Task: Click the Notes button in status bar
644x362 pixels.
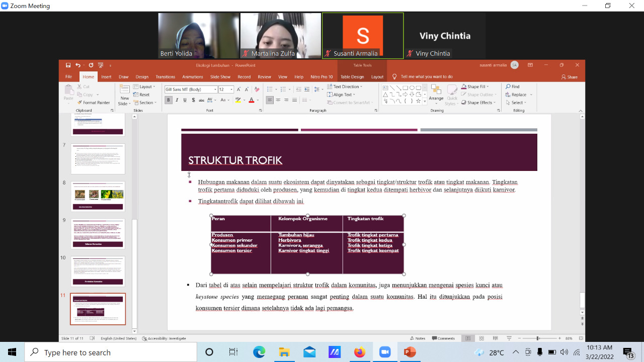Action: pos(418,338)
